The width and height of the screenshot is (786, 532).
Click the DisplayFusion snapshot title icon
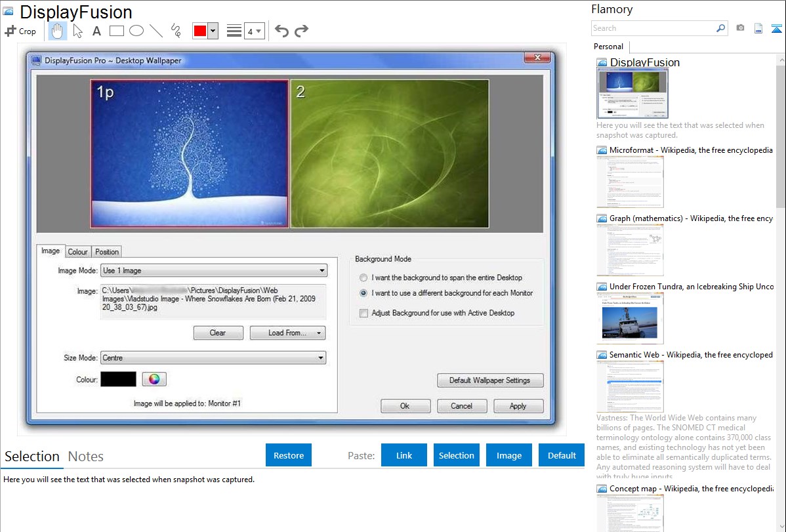pyautogui.click(x=602, y=63)
